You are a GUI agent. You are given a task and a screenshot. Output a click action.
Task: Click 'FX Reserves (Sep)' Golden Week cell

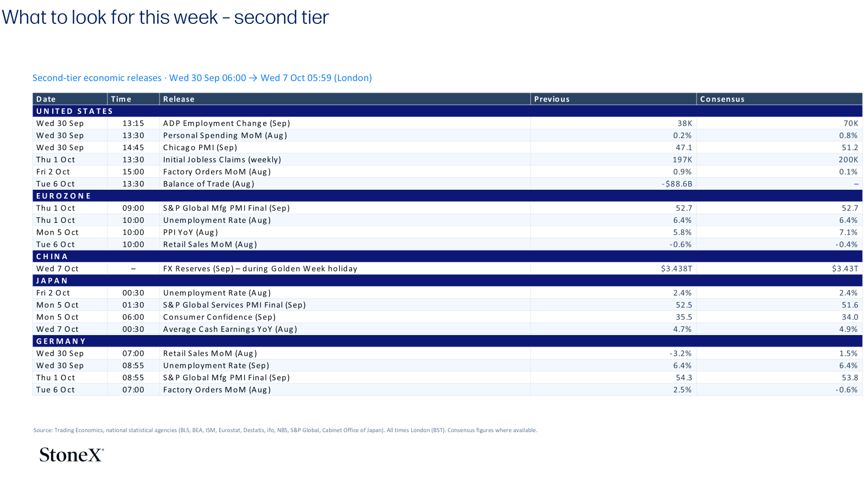[x=345, y=268]
